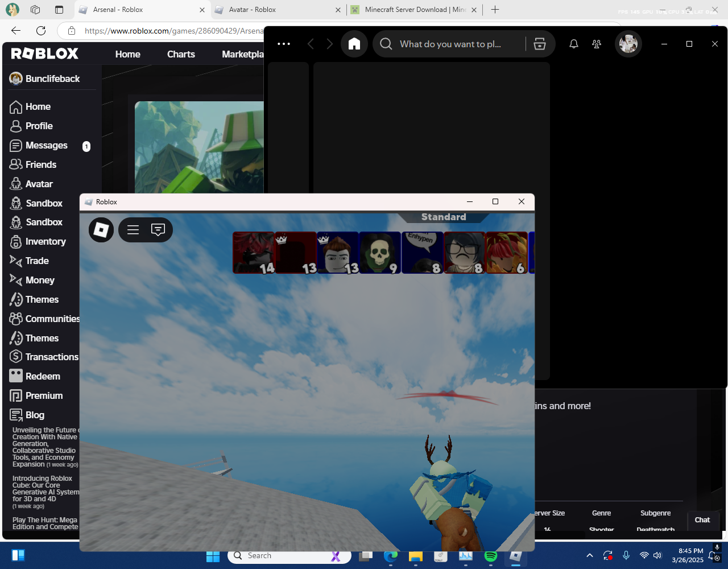
Task: Select the Enhypen player portrait
Action: point(422,253)
